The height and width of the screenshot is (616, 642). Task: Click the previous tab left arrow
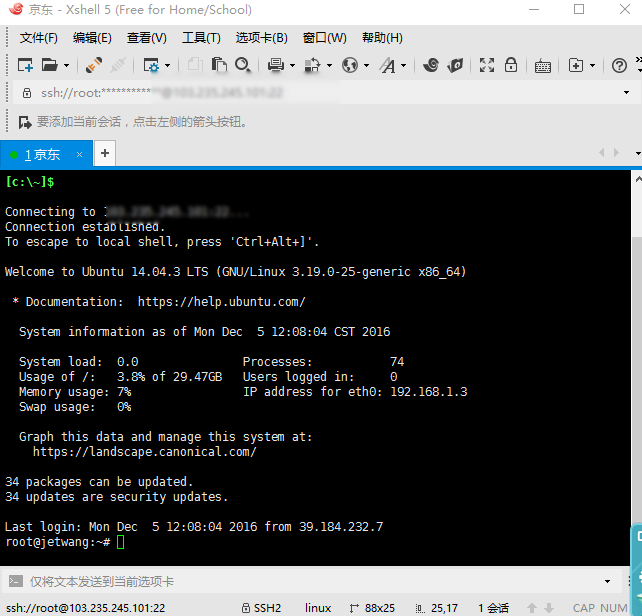pyautogui.click(x=601, y=153)
